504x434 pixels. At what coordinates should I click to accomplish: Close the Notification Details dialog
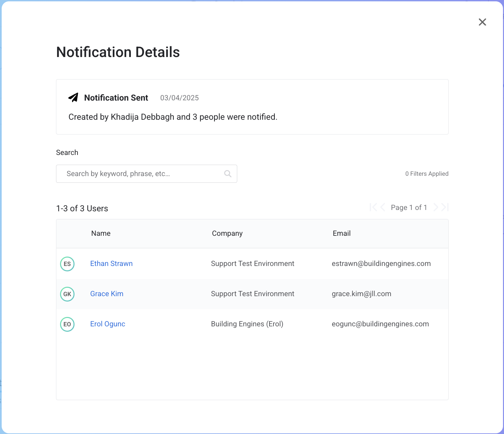(482, 22)
